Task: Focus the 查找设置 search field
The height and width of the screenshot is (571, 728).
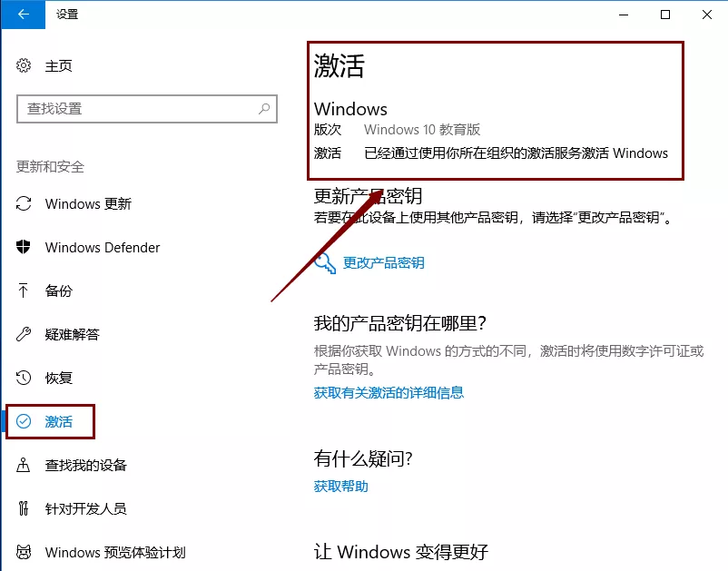Action: click(147, 109)
